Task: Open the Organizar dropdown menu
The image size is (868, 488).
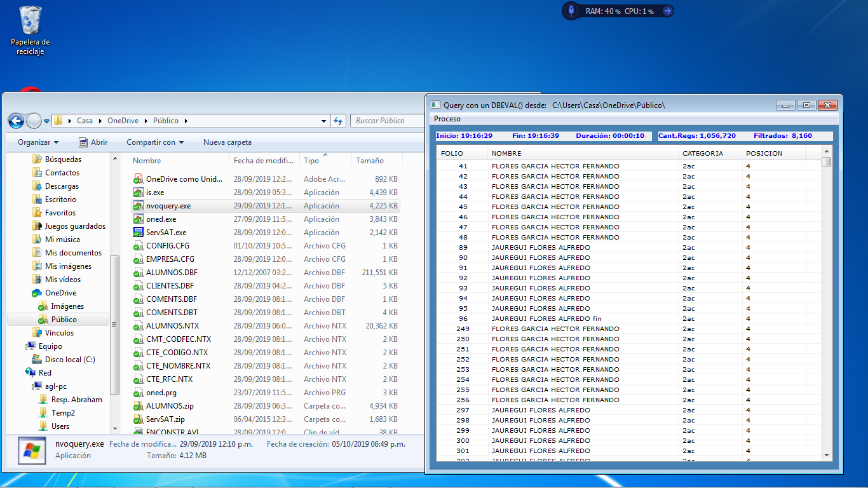Action: 35,142
